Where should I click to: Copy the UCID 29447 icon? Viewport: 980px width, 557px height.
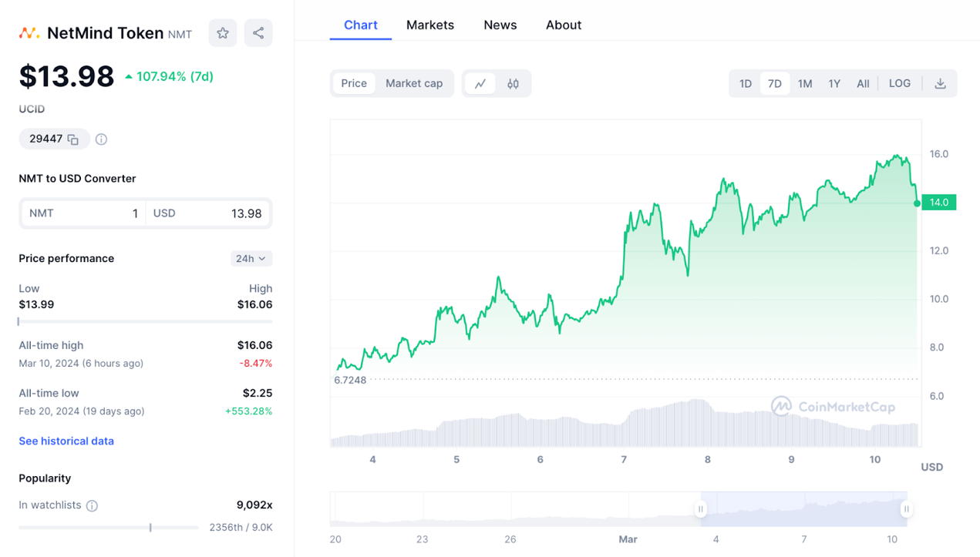click(73, 139)
